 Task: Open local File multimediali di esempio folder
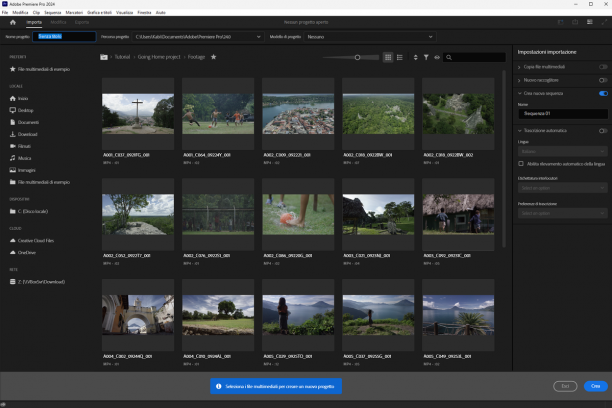[x=40, y=182]
